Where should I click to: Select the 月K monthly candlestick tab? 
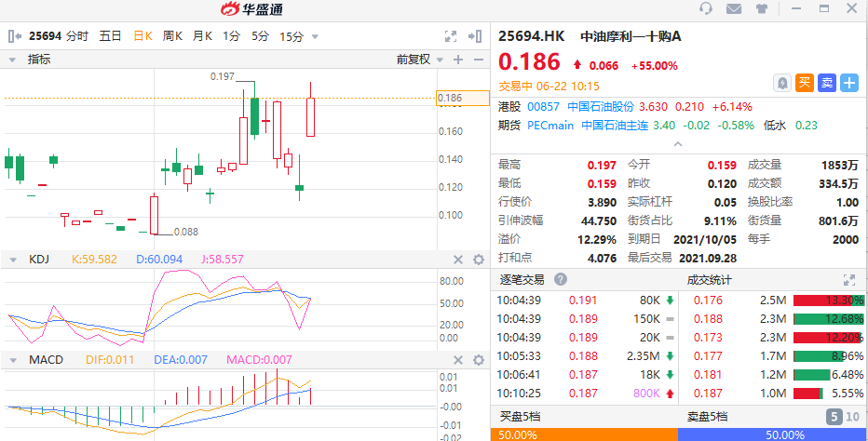(x=202, y=36)
